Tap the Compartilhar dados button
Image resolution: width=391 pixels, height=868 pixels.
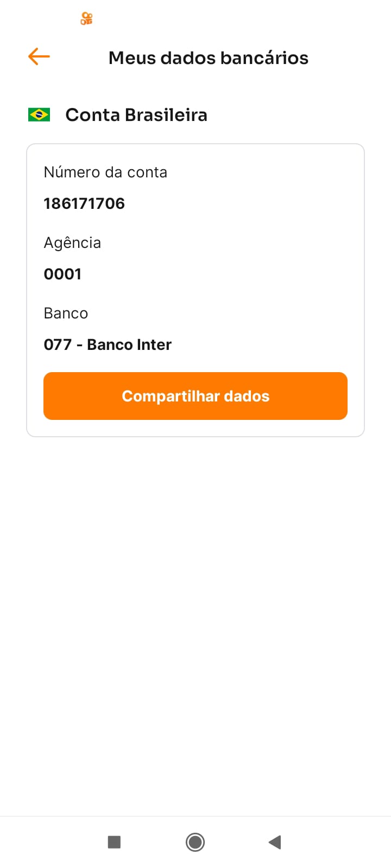(x=195, y=396)
